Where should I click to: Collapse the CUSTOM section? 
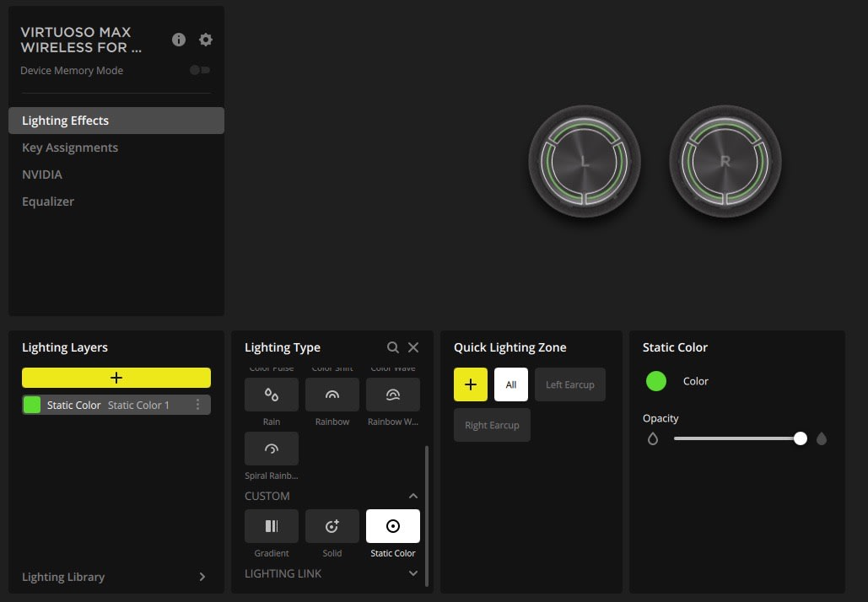pos(413,496)
